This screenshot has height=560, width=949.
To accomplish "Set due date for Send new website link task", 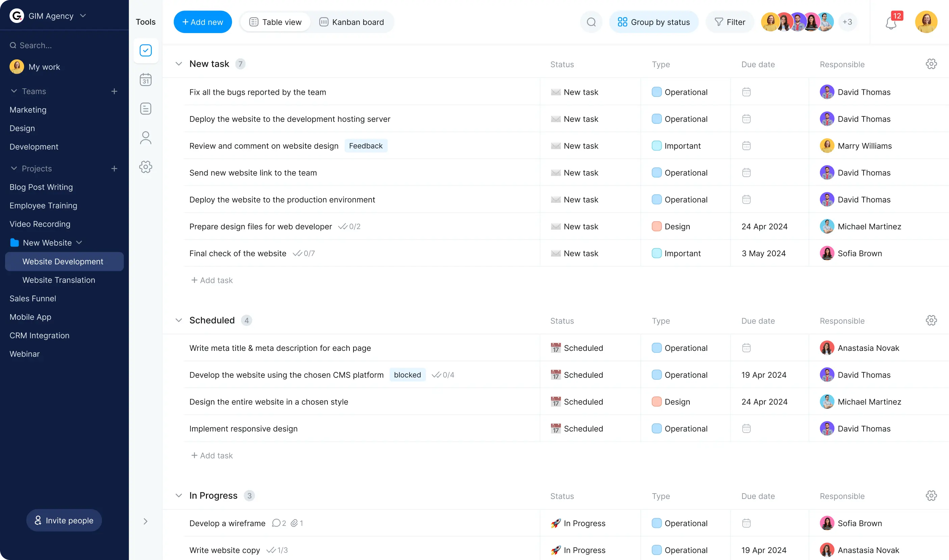I will [x=746, y=172].
